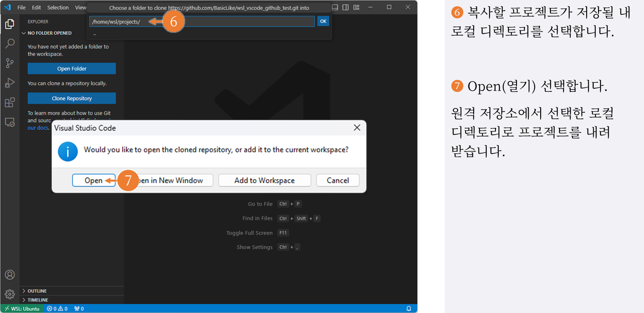Select the '..' parent folder entry

[x=210, y=34]
